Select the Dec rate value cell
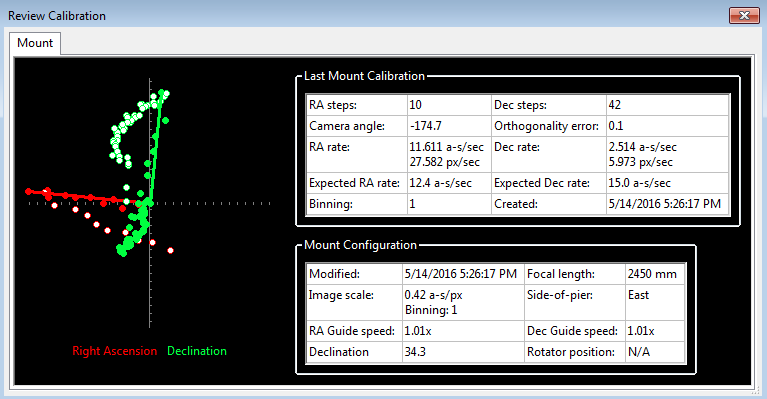This screenshot has width=767, height=399. tap(667, 155)
